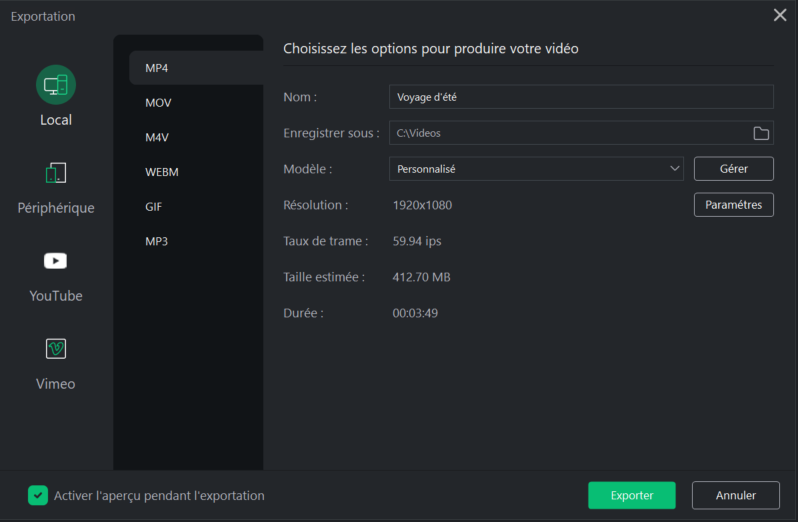
Task: Select the Local export icon
Action: pos(56,84)
